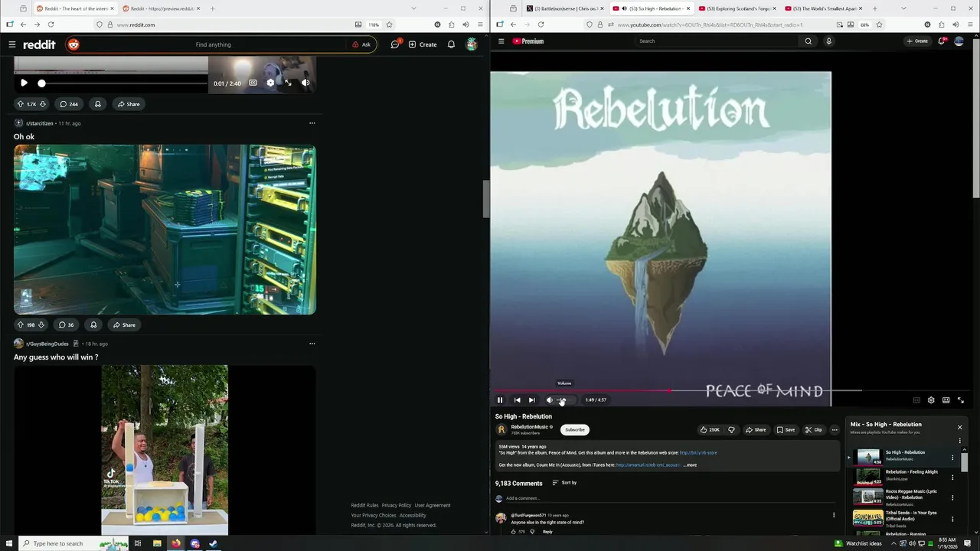Screen dimensions: 980x551
Task: Go to Reddit home via logo
Action: pyautogui.click(x=39, y=44)
